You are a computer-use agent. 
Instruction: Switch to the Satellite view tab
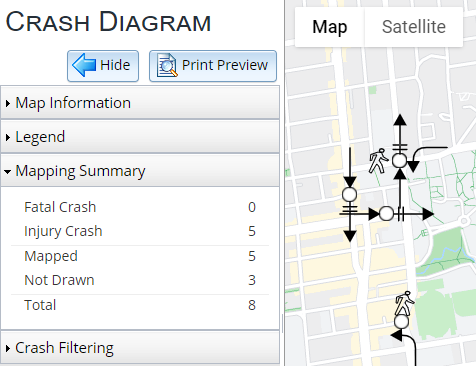coord(414,27)
